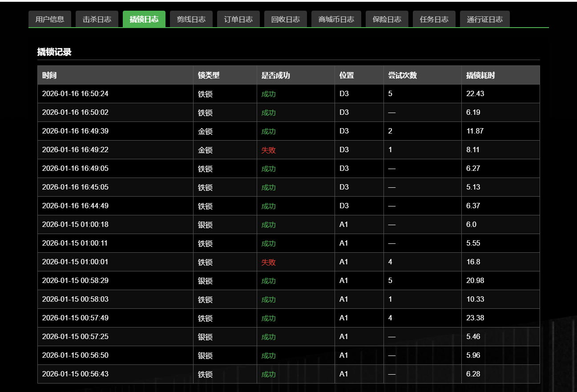
Task: Select timestamp 2026-01-16 16:44:49
Action: 75,206
